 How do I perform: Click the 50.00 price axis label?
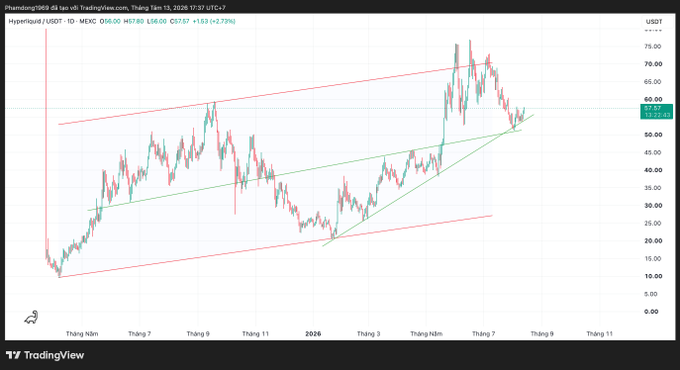653,135
